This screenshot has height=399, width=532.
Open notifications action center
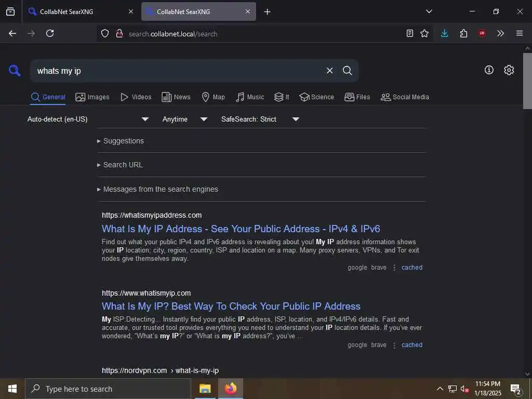[x=515, y=390]
